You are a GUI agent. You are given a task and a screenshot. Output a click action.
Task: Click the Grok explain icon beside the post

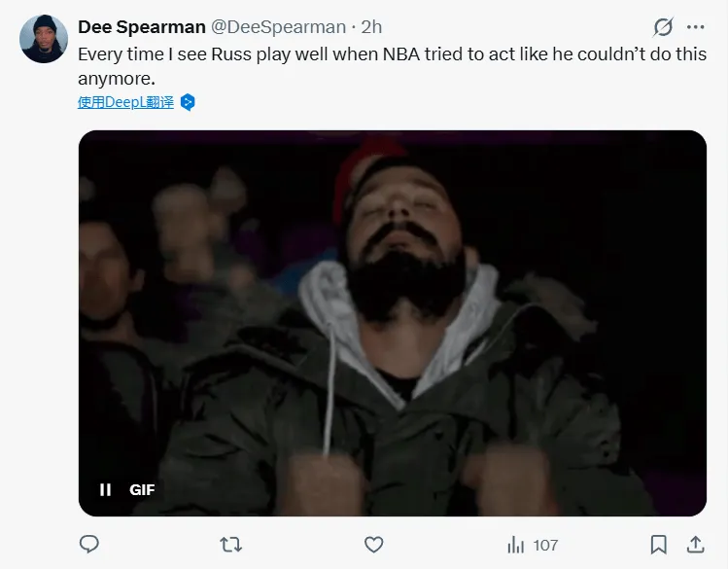point(663,26)
